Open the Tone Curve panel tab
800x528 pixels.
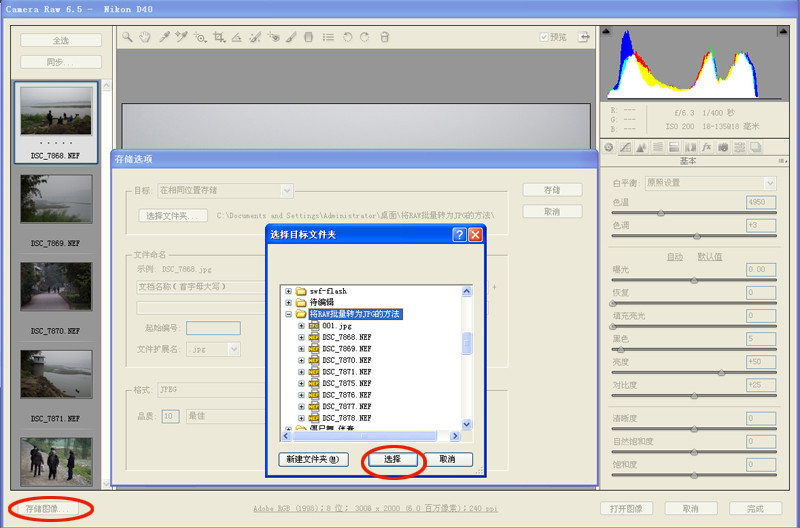[x=625, y=147]
